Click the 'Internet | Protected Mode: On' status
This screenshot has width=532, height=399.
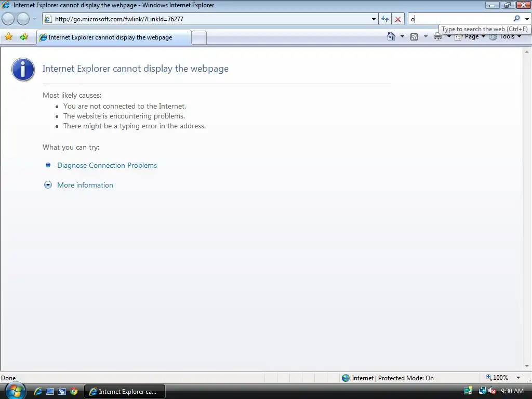coord(393,378)
